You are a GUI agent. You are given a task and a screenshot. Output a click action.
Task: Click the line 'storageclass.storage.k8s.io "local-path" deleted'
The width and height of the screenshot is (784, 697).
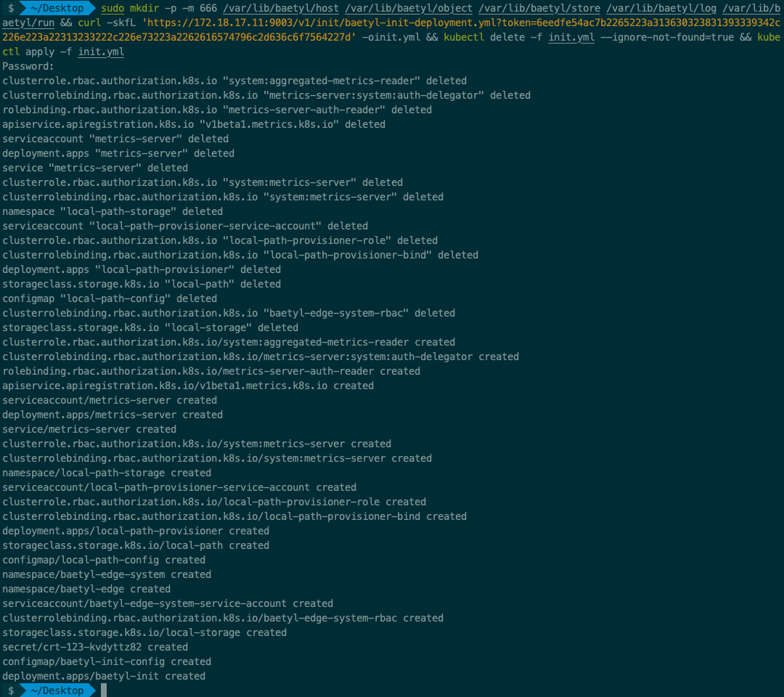142,284
